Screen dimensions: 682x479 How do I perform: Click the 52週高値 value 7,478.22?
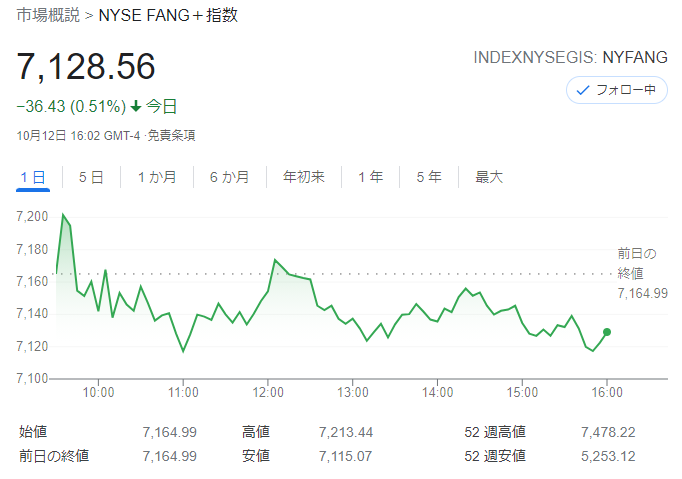tap(608, 432)
